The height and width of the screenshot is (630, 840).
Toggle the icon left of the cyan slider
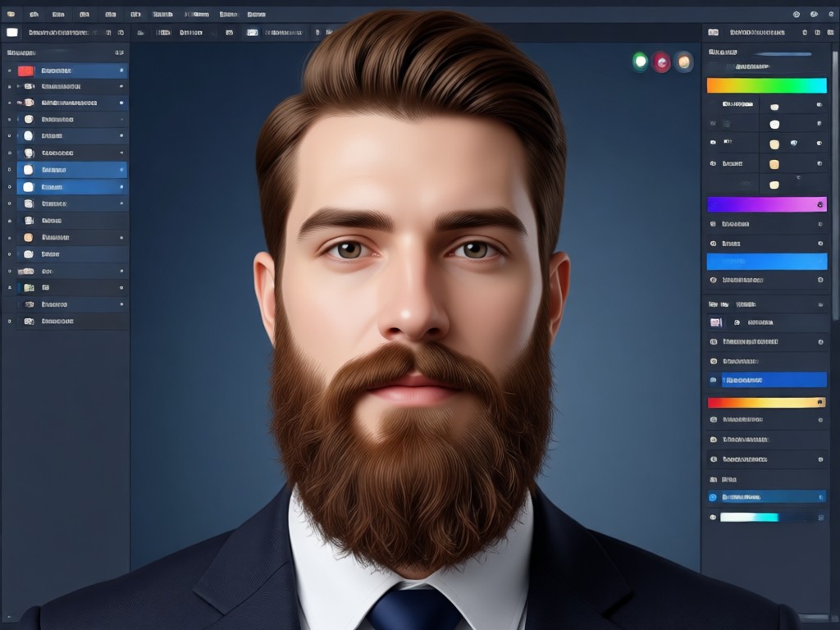pos(713,518)
